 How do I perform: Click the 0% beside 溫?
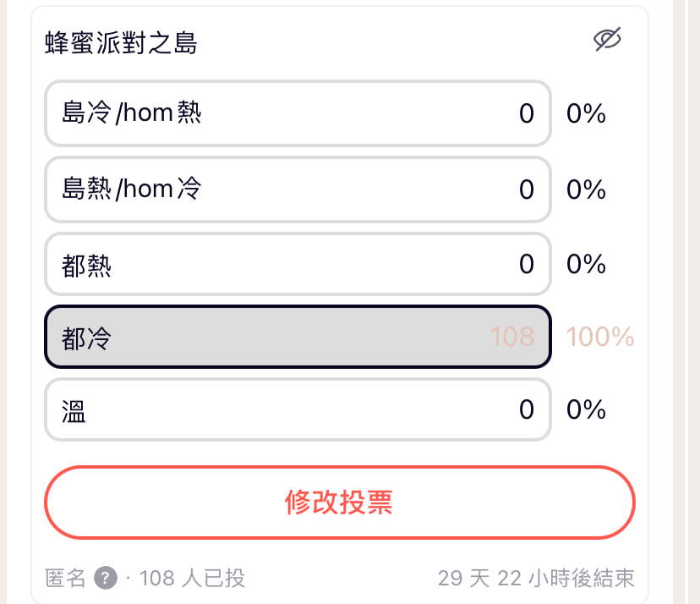click(x=586, y=409)
